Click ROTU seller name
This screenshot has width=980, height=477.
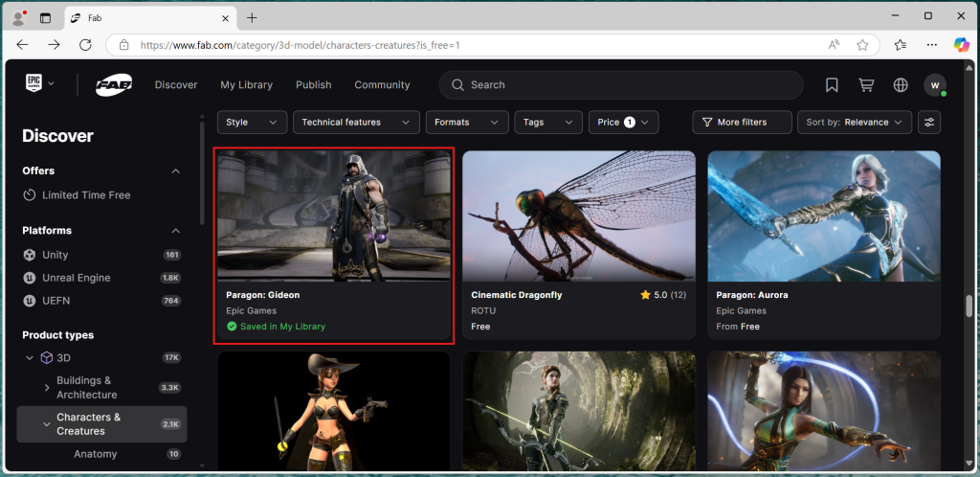click(x=481, y=310)
